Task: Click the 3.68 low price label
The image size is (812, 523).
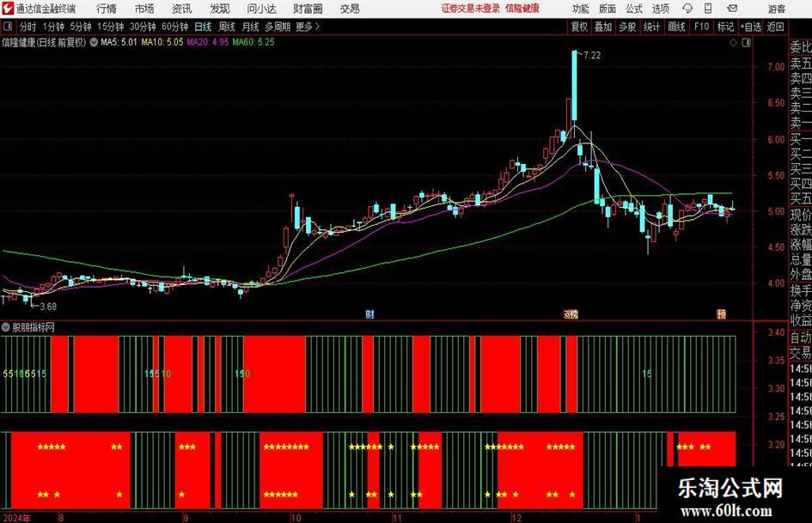Action: coord(47,307)
